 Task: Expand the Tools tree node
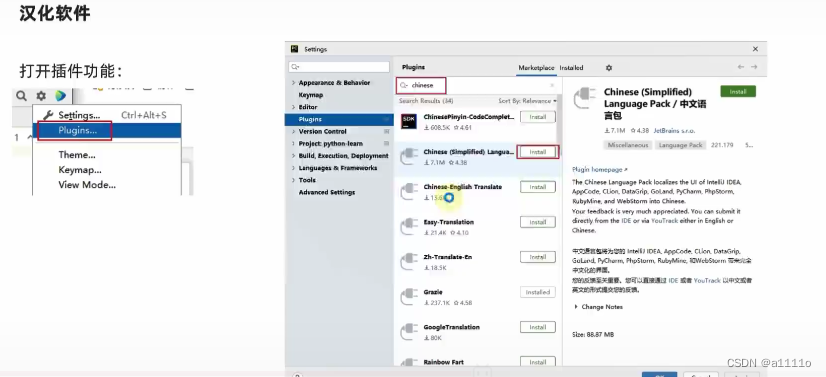293,180
